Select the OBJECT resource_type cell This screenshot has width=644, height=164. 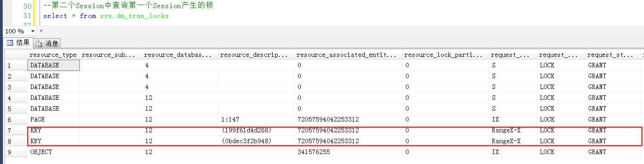(x=53, y=152)
